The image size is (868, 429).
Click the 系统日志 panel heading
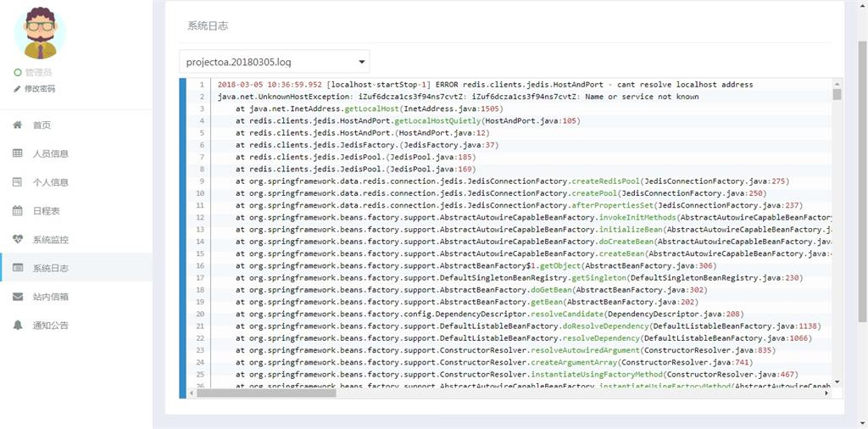point(208,26)
